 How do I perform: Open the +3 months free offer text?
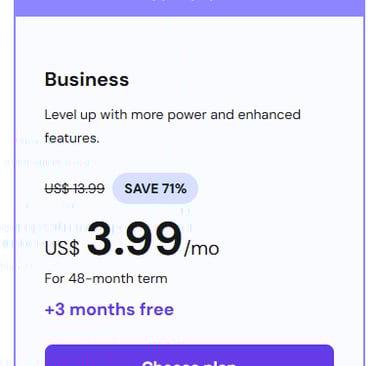point(109,309)
